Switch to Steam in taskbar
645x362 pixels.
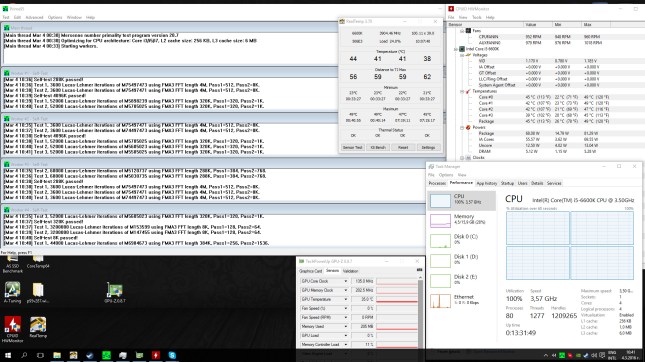pyautogui.click(x=90, y=355)
